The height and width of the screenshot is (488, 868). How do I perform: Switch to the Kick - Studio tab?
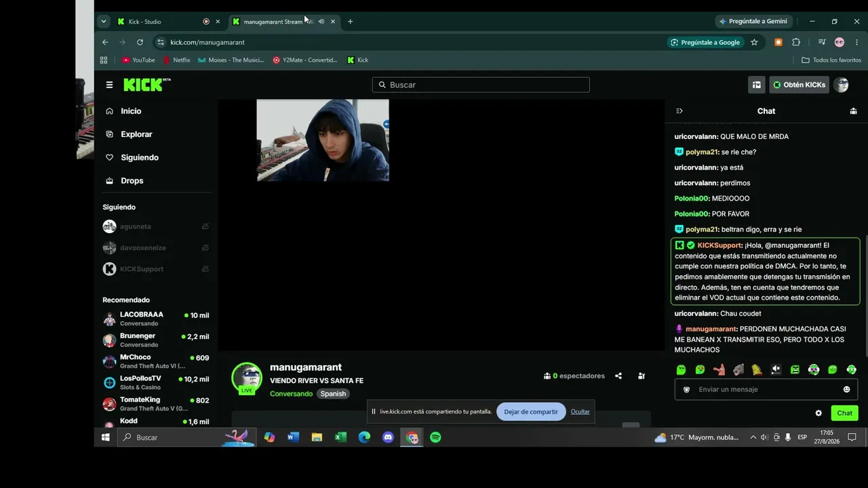point(170,22)
